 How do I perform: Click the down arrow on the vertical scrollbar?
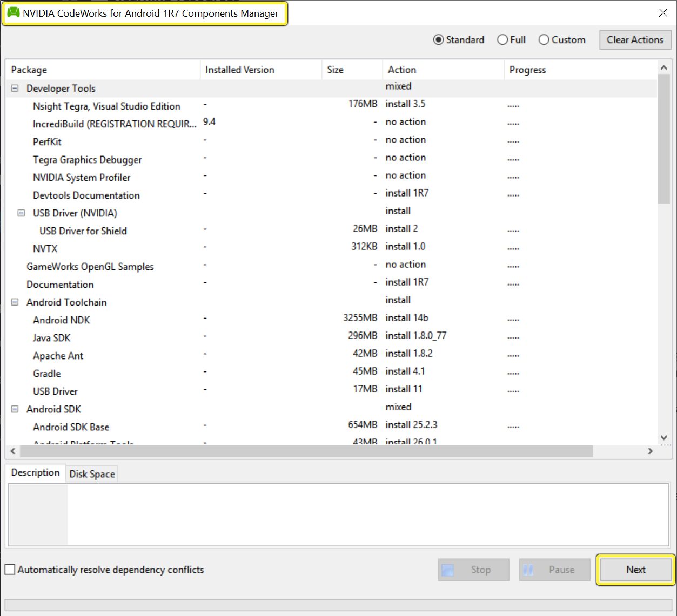(664, 437)
